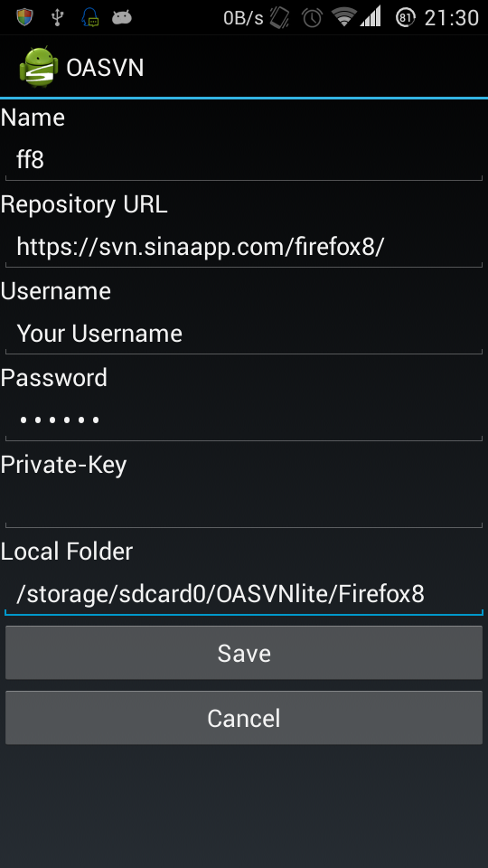Tap the alarm clock status icon
The height and width of the screenshot is (868, 488).
pyautogui.click(x=312, y=18)
